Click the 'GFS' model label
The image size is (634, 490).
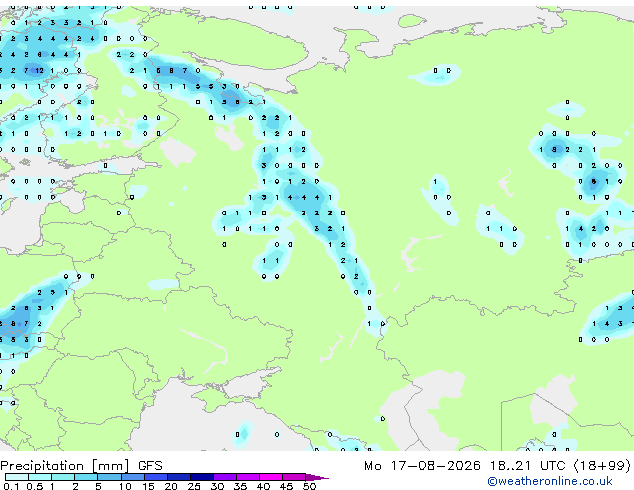coord(150,466)
